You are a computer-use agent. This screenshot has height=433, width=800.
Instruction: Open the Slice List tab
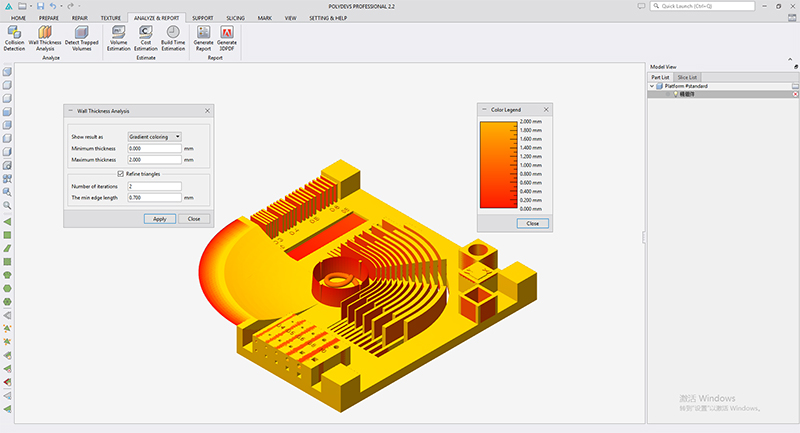pos(687,77)
